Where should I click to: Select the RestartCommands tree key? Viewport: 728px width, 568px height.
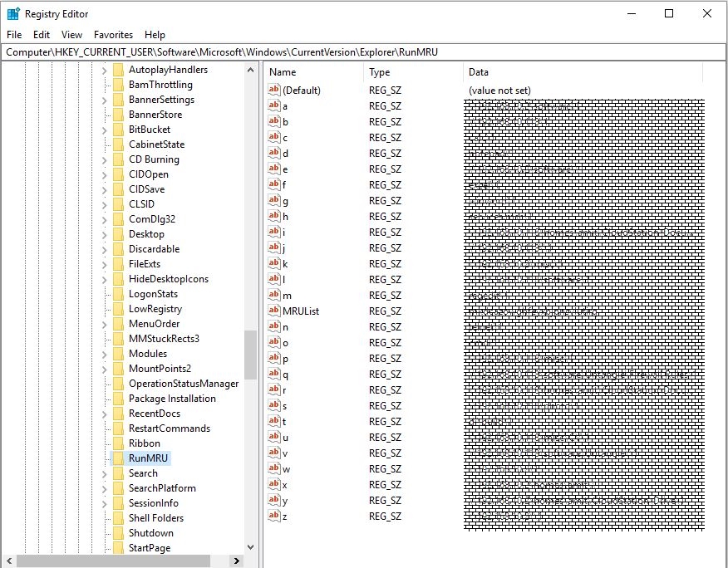click(170, 428)
